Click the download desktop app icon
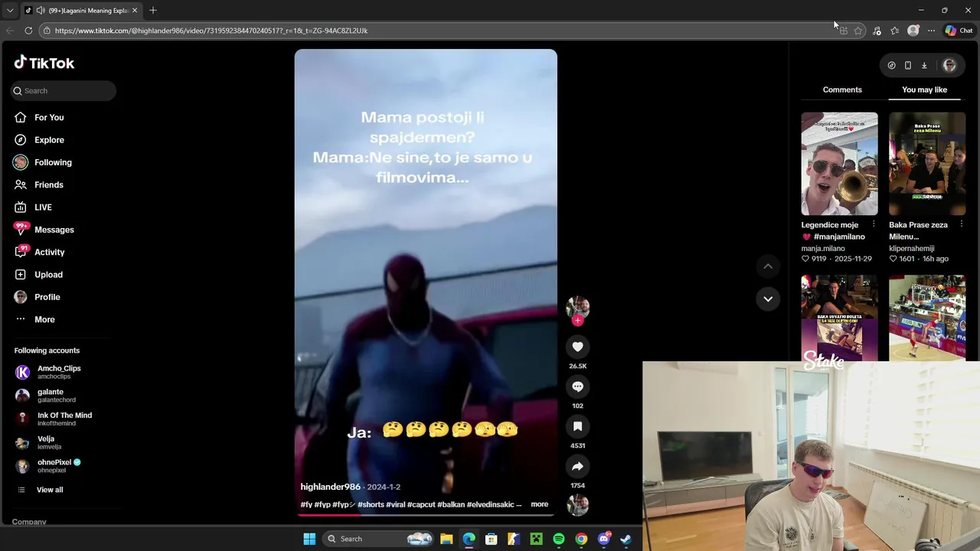980x551 pixels. pyautogui.click(x=924, y=65)
